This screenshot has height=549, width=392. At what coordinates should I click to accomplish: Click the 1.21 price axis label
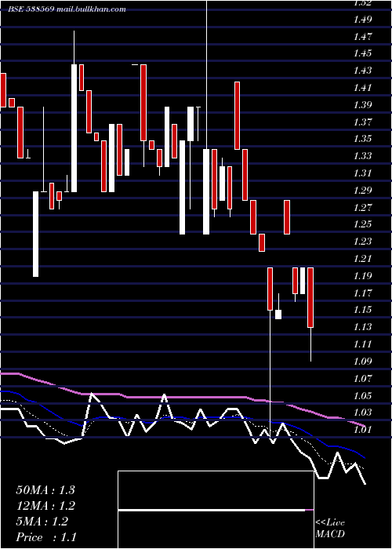[362, 259]
